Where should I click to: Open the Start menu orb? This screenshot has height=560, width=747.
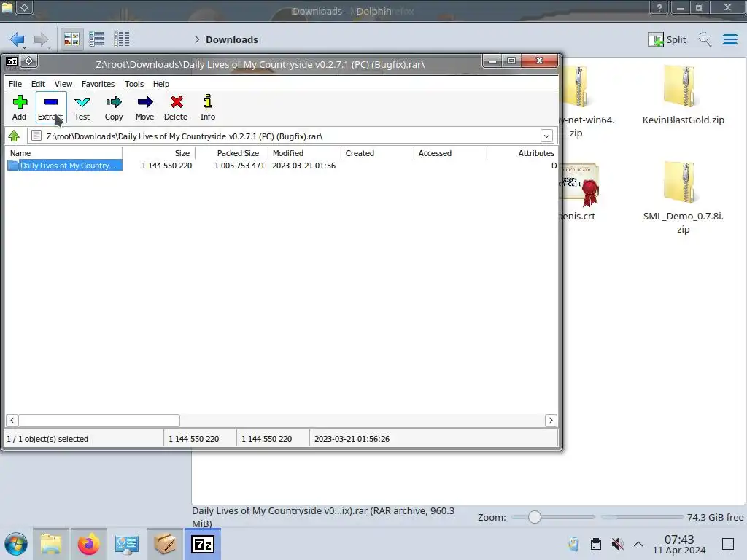click(x=16, y=544)
